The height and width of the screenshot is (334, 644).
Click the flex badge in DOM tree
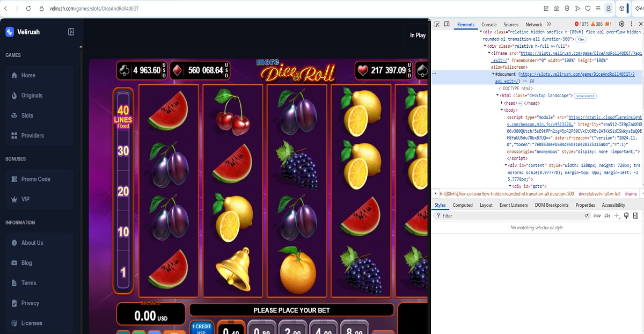pos(581,39)
